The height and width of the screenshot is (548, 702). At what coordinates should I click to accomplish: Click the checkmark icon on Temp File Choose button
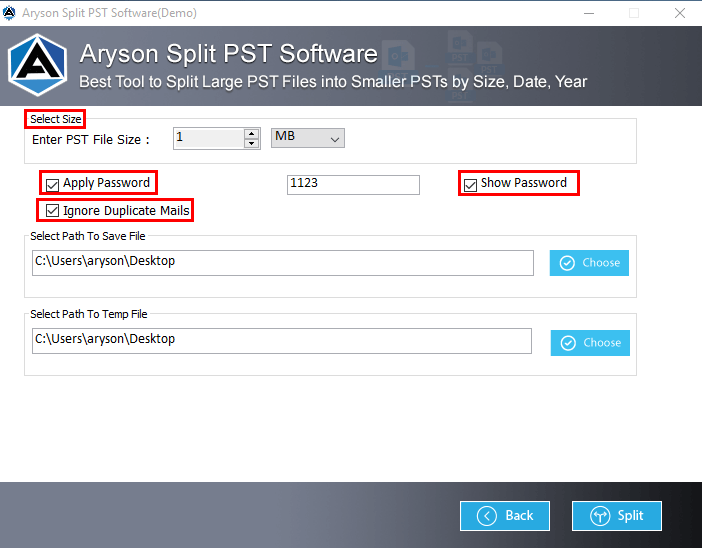pos(568,343)
